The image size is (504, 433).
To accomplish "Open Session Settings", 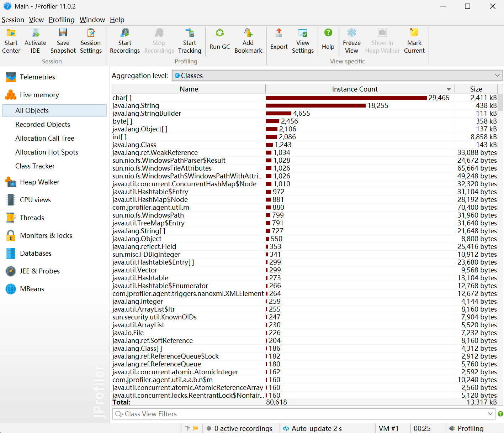I will coord(91,41).
